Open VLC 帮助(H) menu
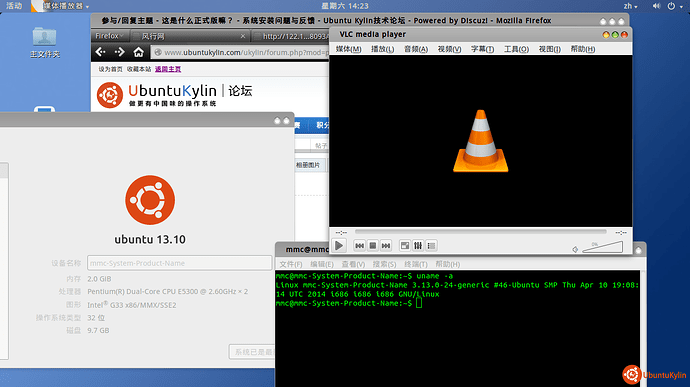Viewport: 690px width, 387px height. 583,49
